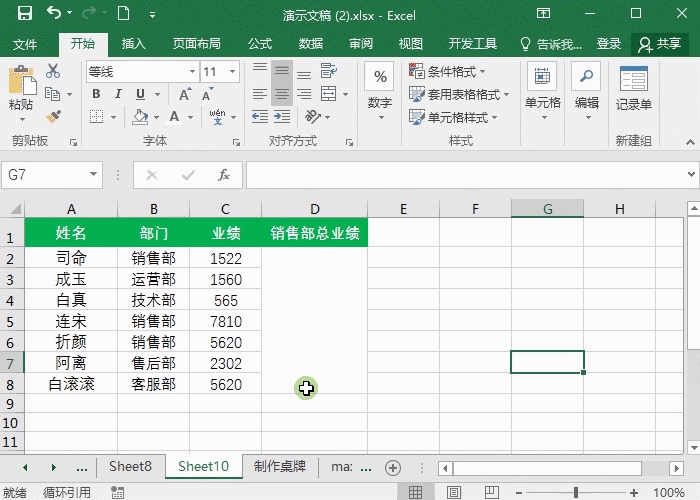Screen dimensions: 700x500
Task: Click the Format Painter brush icon
Action: click(53, 117)
